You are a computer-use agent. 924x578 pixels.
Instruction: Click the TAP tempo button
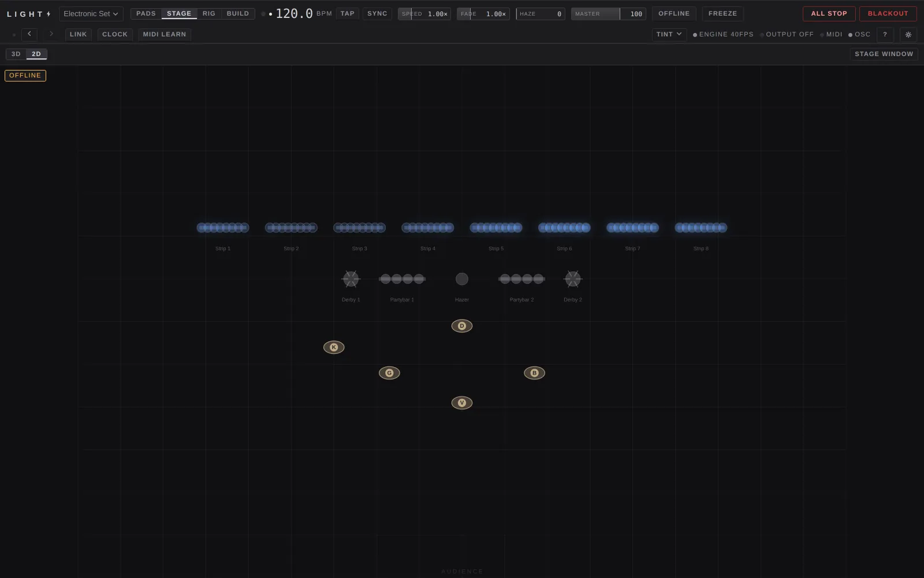(348, 13)
